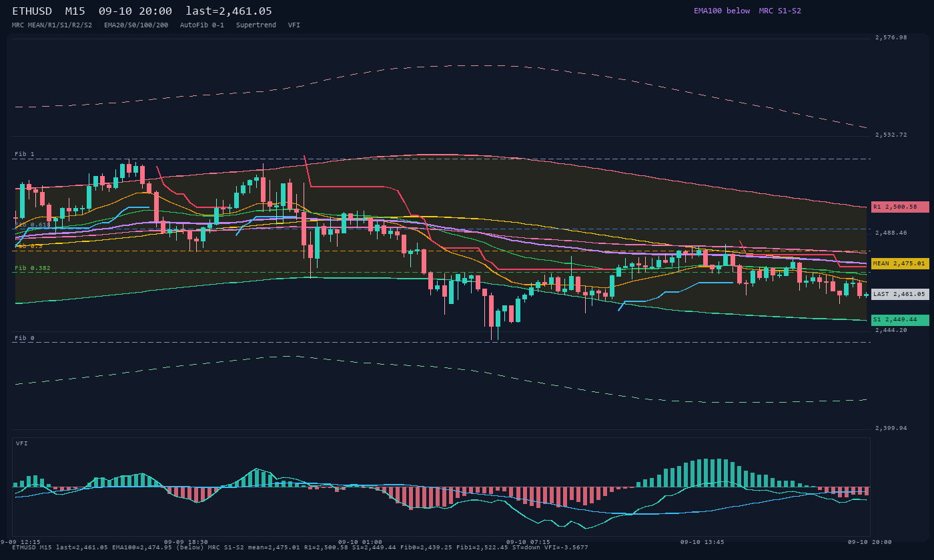Click the 09-10 20:00 time axis label
The width and height of the screenshot is (934, 560).
(869, 542)
